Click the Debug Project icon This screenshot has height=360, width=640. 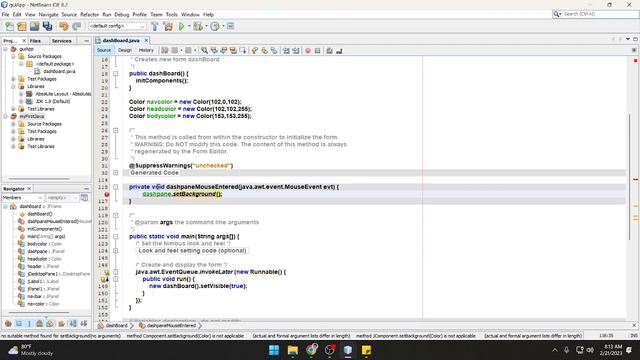(x=198, y=26)
